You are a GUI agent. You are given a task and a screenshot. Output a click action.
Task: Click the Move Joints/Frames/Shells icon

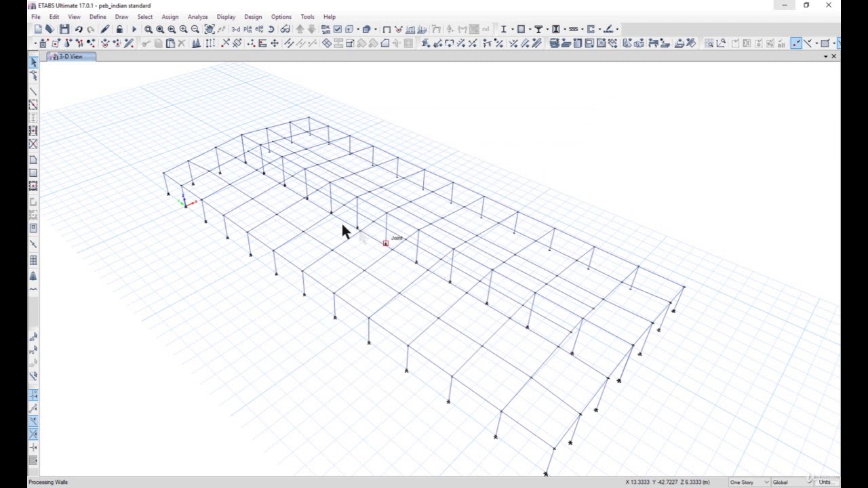(x=275, y=43)
